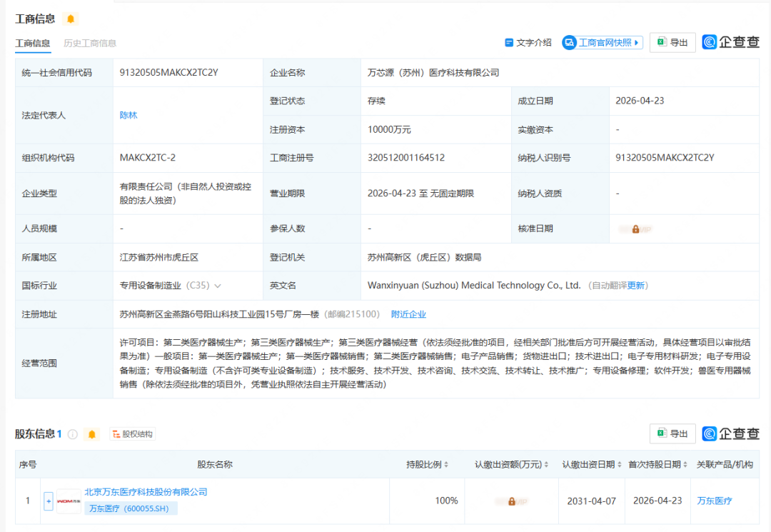This screenshot has width=771, height=532.
Task: Select the credit code 91320505MAKCX2TC2Y beside 统一社会信用代码
Action: click(x=168, y=73)
